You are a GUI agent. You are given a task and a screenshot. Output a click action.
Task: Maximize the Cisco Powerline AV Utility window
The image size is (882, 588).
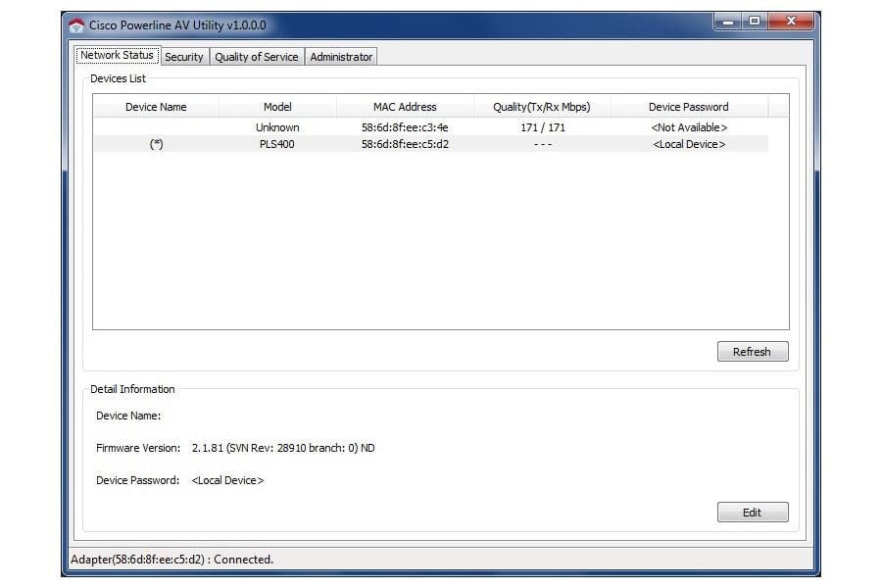click(x=755, y=22)
